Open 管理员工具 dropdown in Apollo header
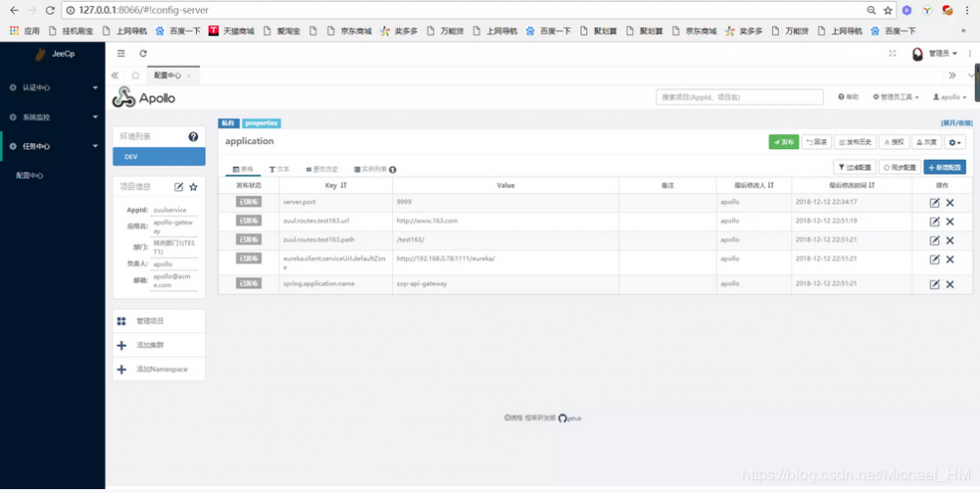The height and width of the screenshot is (493, 980). coord(896,97)
